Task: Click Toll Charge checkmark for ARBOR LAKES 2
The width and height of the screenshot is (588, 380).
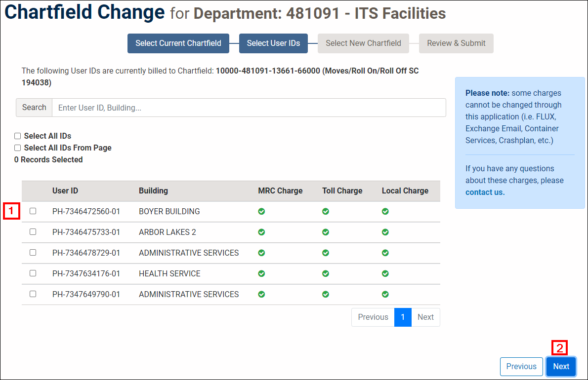Action: [326, 232]
